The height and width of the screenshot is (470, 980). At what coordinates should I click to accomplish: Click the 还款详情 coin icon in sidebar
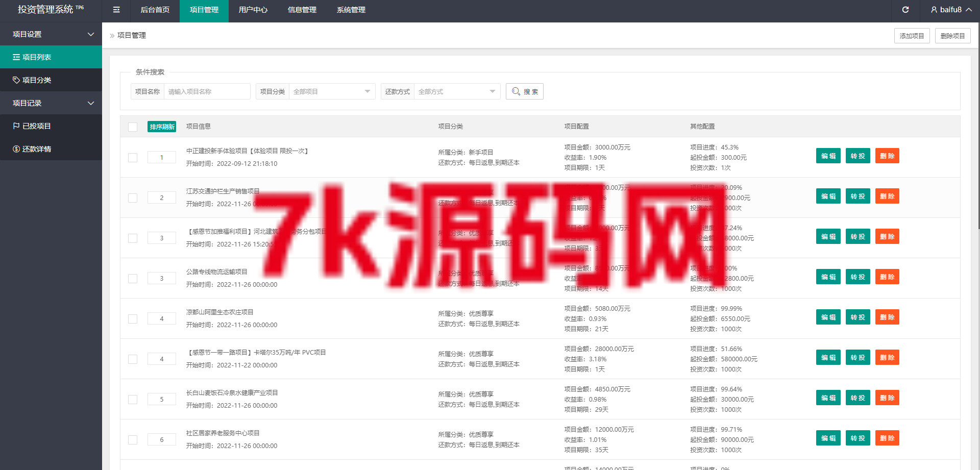(x=16, y=149)
